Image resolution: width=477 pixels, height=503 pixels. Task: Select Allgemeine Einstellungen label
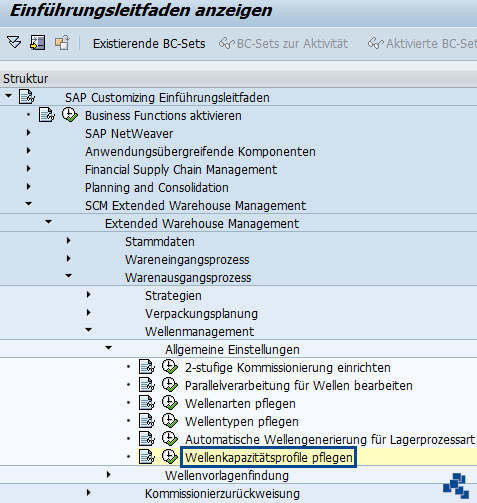(x=232, y=349)
